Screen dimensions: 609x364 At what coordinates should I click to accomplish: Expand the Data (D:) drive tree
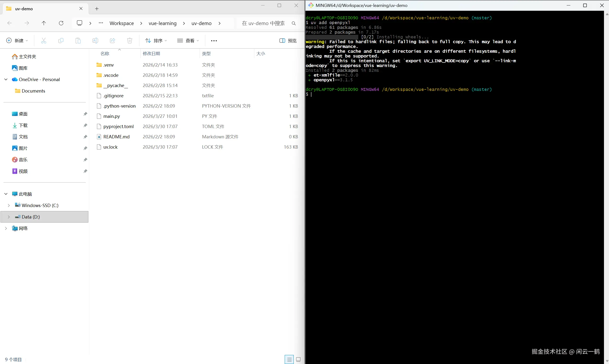[9, 217]
